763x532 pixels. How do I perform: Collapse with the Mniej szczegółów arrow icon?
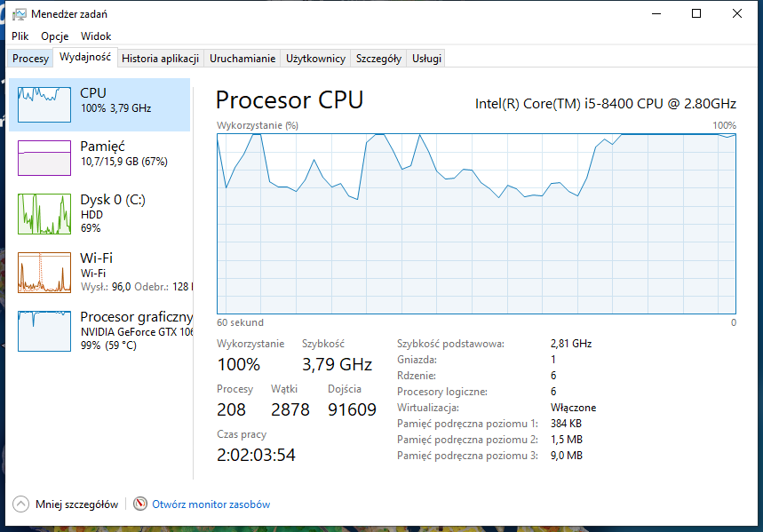(21, 504)
